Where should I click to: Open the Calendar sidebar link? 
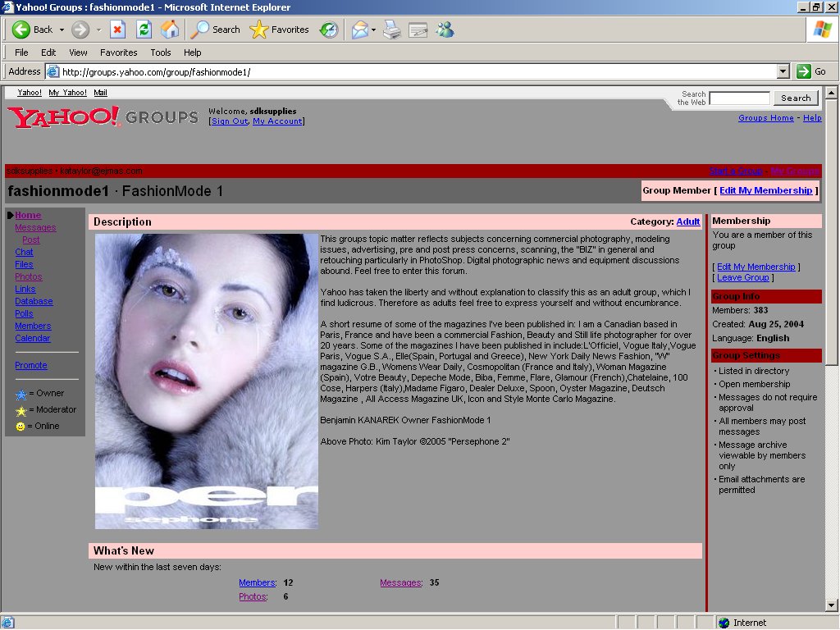(x=33, y=339)
